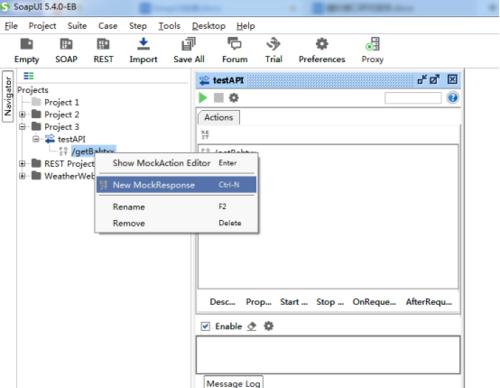Open the Desc... bottom tab
Viewport: 500px width, 388px height.
click(x=222, y=302)
